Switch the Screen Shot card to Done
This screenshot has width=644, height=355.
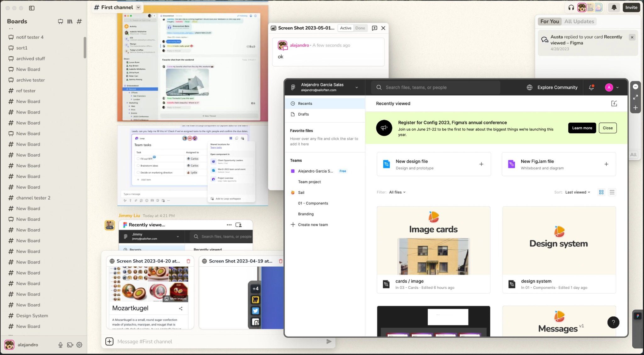coord(360,28)
